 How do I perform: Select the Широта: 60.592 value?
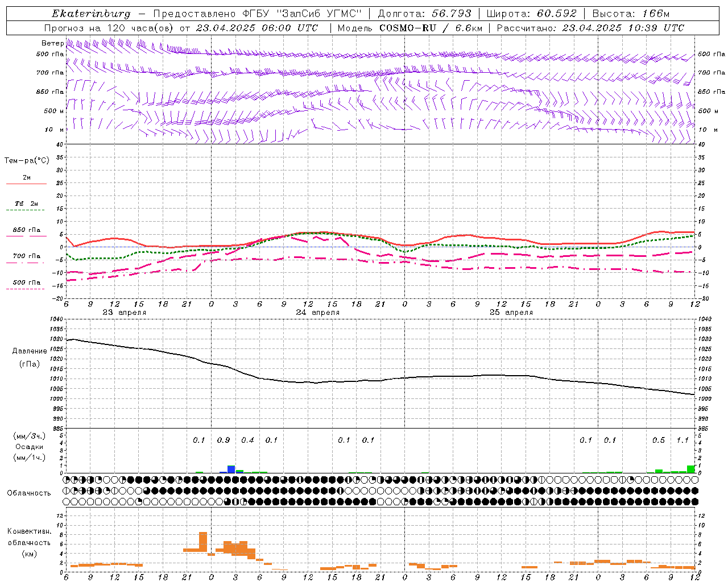(x=532, y=14)
